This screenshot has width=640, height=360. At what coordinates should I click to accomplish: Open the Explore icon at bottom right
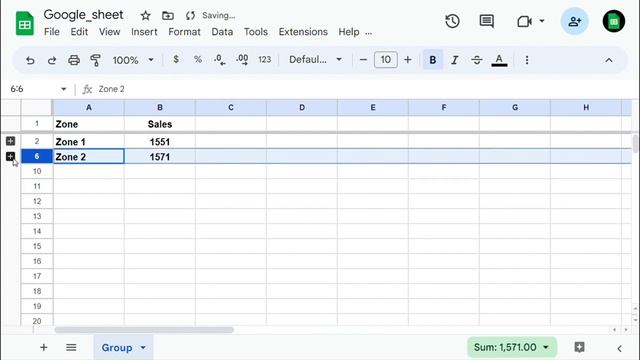click(579, 347)
